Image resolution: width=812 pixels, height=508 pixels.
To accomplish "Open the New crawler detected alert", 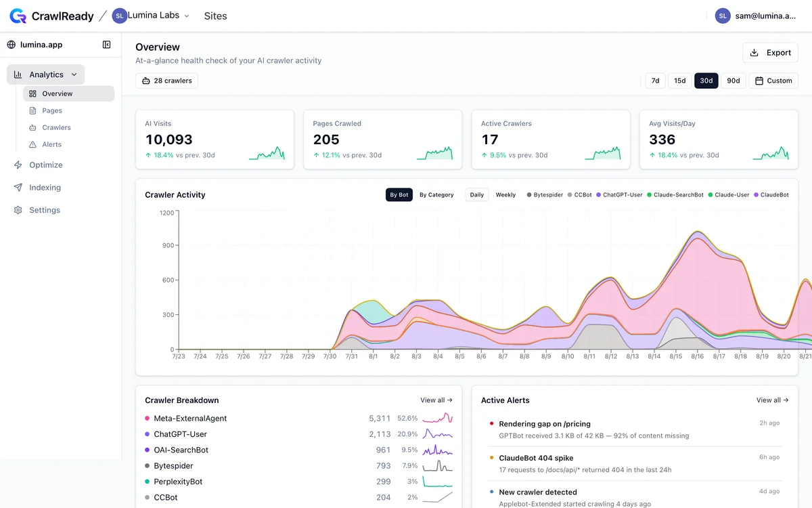I will [635, 498].
